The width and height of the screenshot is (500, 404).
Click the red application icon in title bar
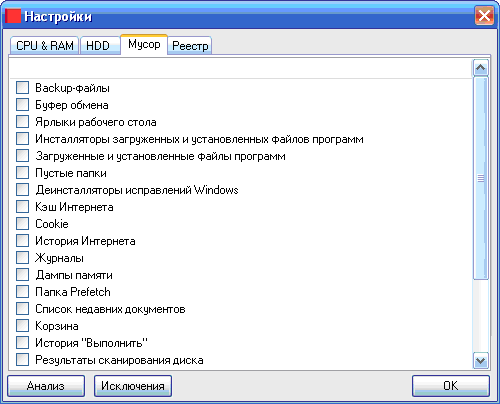13,16
